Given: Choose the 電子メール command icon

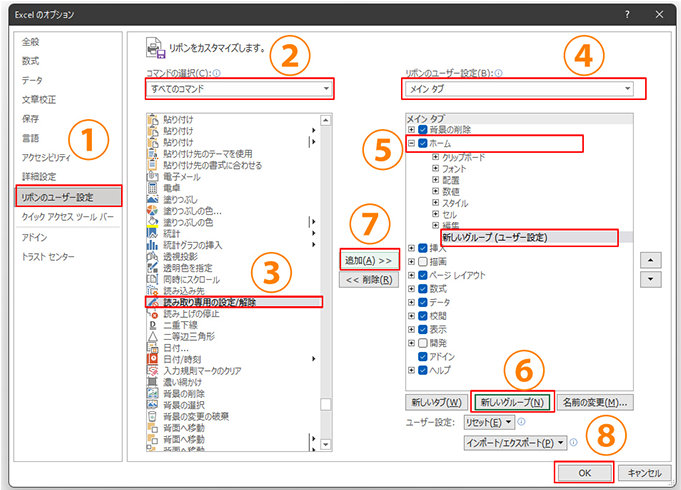Looking at the screenshot, I should [x=152, y=177].
